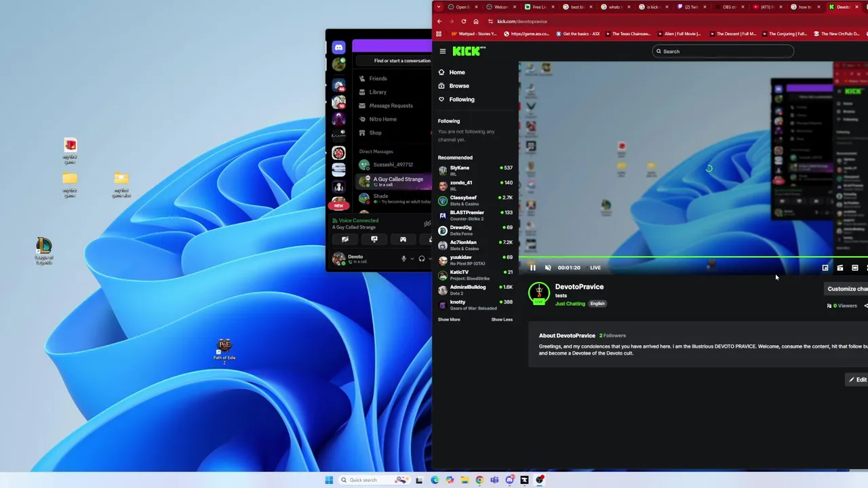The image size is (868, 488).
Task: Open Drewd0g recommended channel
Action: 475,230
